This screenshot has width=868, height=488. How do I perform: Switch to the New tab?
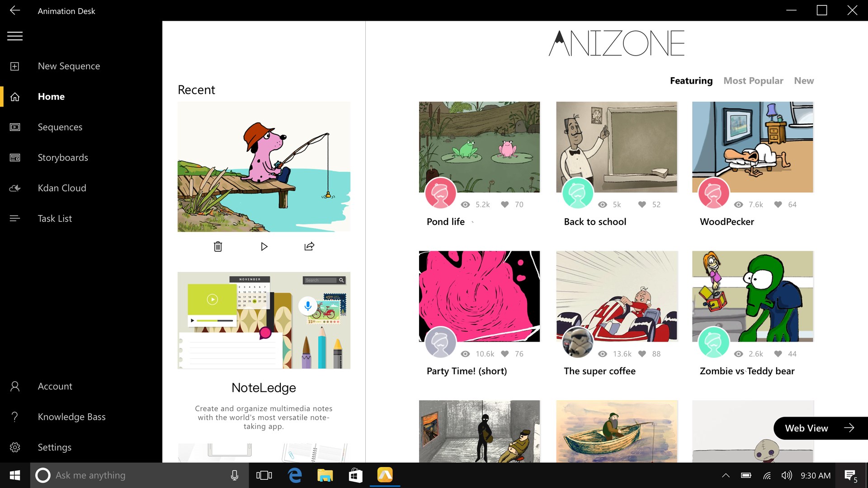coord(804,81)
